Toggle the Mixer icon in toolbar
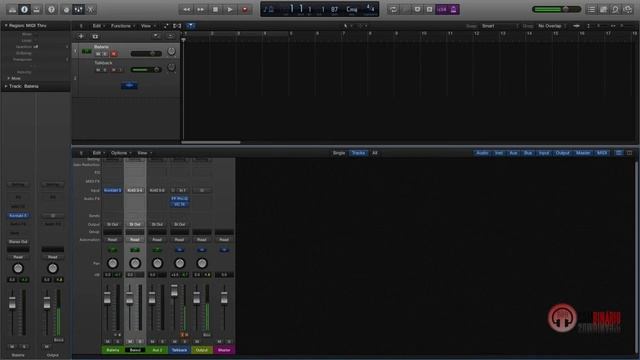 (x=78, y=9)
